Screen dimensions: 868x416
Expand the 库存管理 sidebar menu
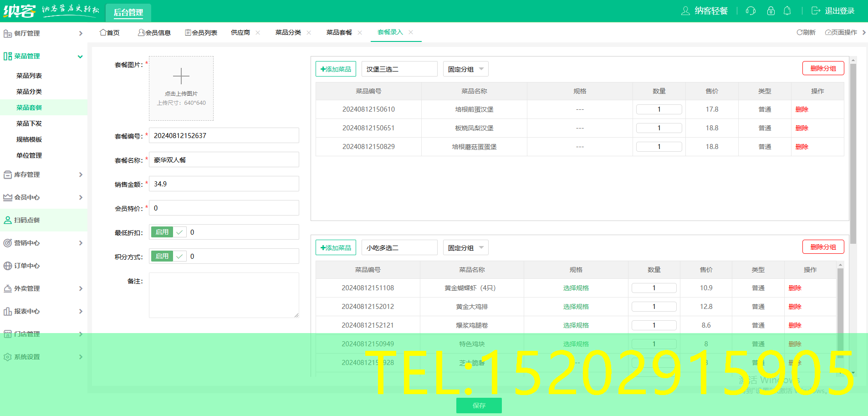(x=43, y=175)
